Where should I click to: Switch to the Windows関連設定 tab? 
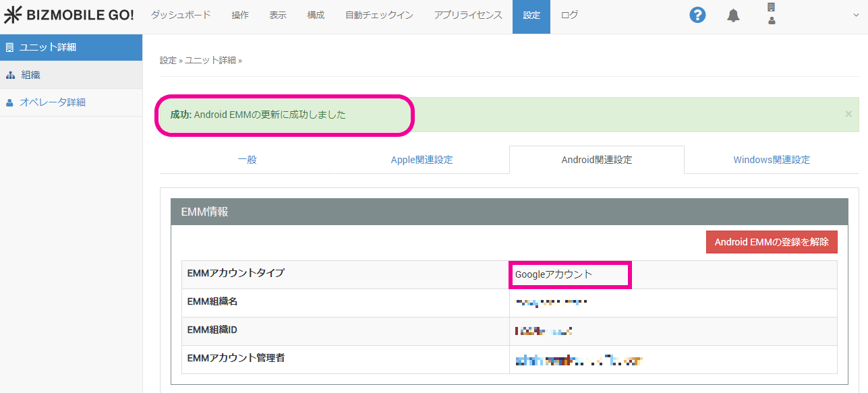[772, 160]
